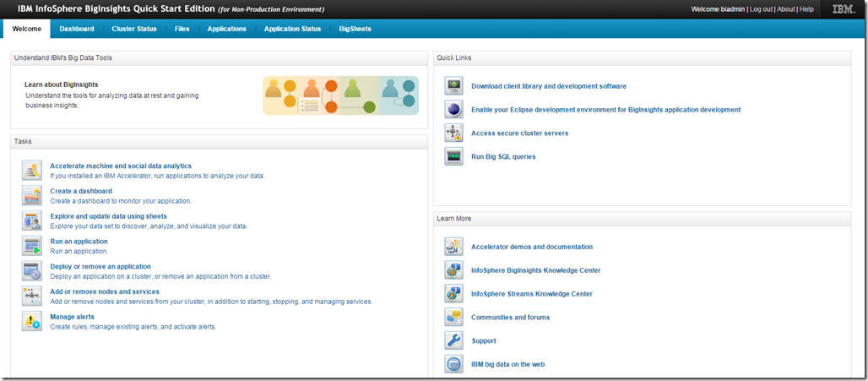Open the Support link
868x381 pixels.
pyautogui.click(x=484, y=341)
